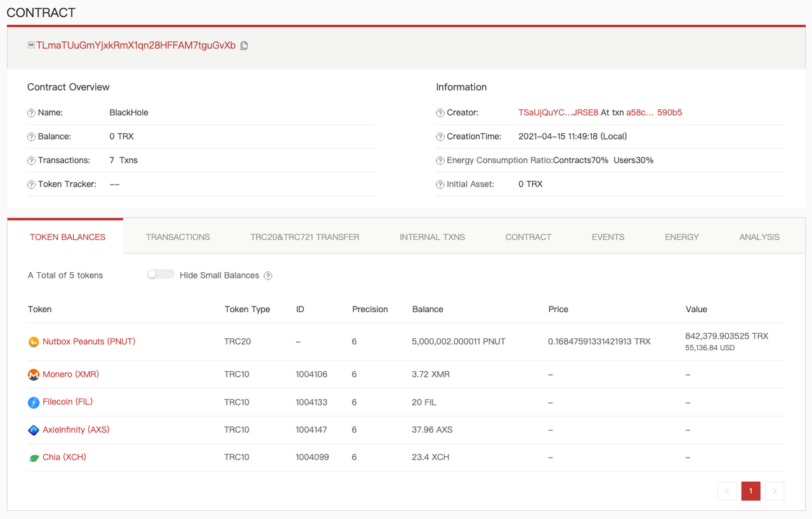Switch to the Internal Txns tab
The height and width of the screenshot is (519, 812).
pos(432,237)
